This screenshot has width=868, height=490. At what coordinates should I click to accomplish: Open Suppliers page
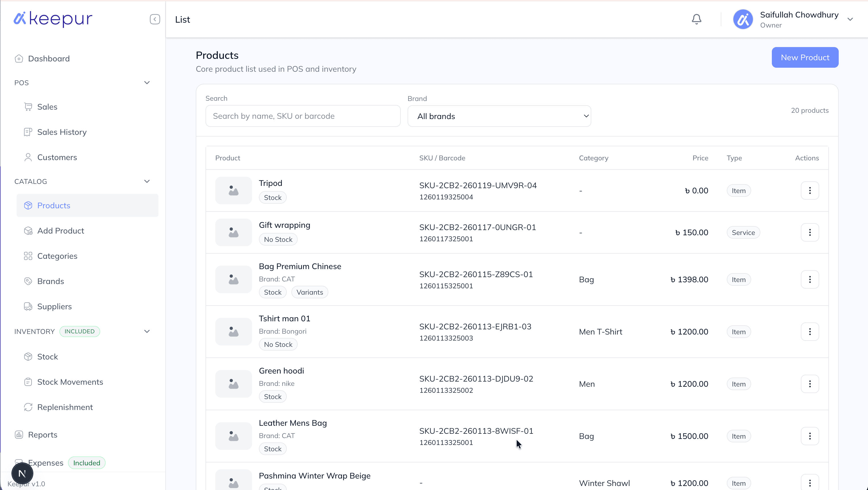point(54,306)
